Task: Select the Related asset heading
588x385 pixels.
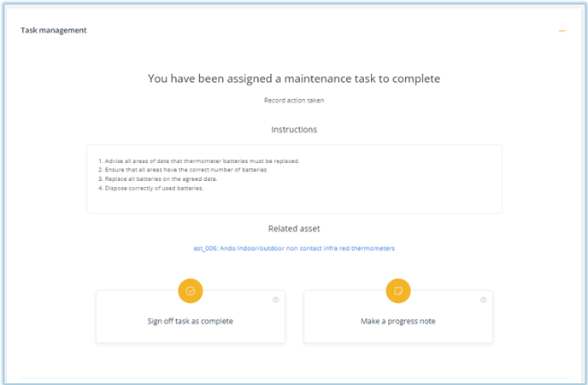Action: point(294,229)
